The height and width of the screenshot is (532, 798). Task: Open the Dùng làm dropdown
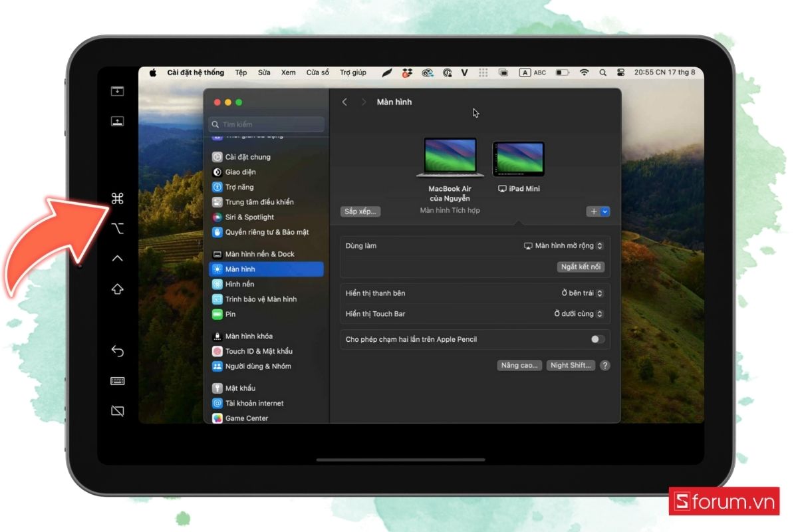click(x=563, y=246)
